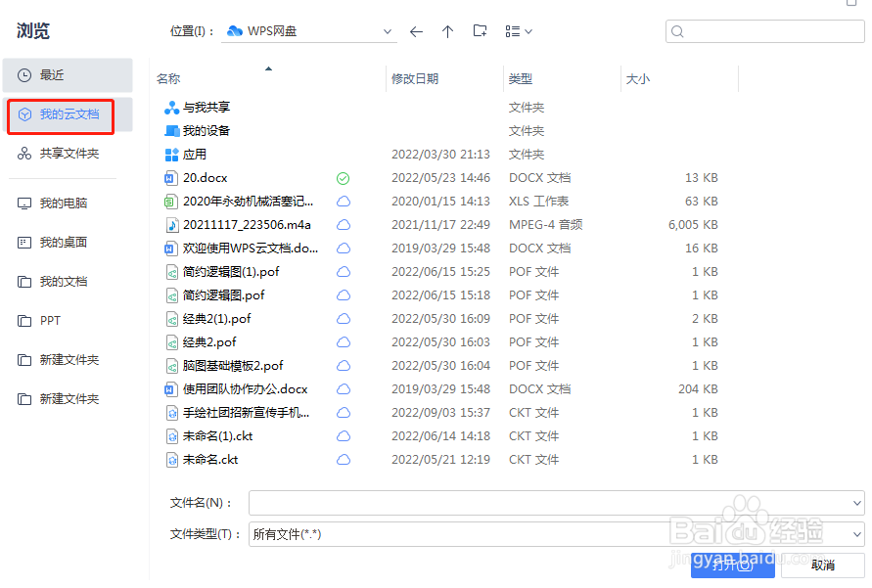This screenshot has height=588, width=872.
Task: Select the 2020年永劲机械活塞记... spreadsheet file
Action: (x=248, y=202)
